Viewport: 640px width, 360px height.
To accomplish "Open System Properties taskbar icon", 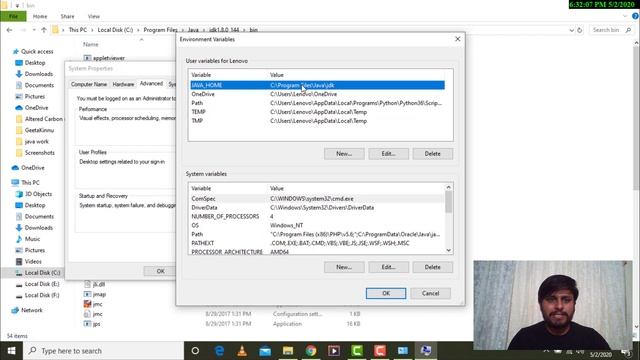I will click(426, 351).
